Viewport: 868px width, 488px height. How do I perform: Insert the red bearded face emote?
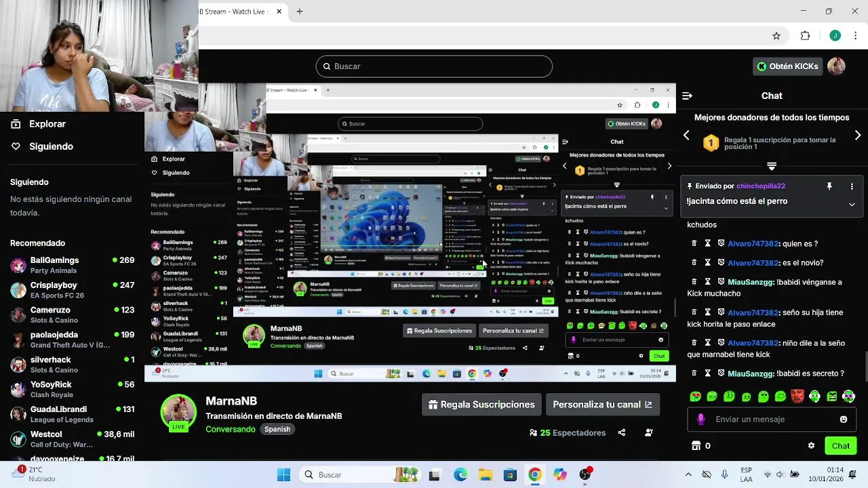pyautogui.click(x=797, y=396)
